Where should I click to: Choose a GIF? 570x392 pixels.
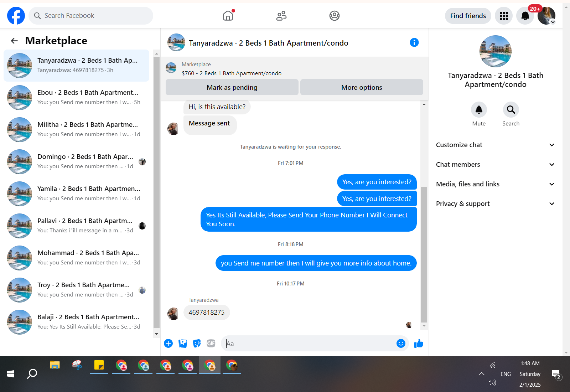point(211,344)
